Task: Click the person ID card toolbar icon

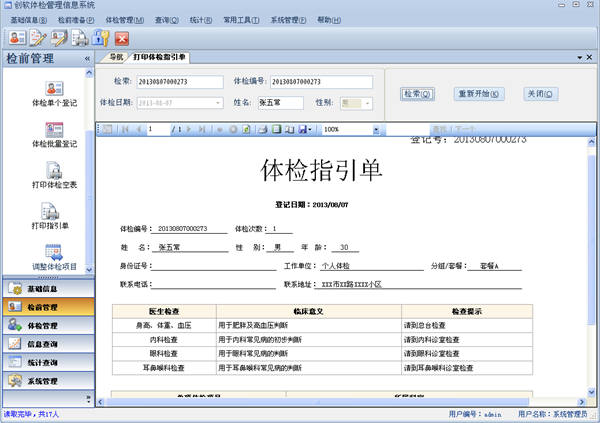Action: click(17, 38)
